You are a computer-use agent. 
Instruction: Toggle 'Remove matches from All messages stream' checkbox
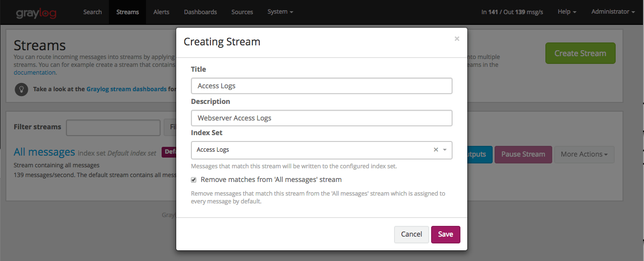tap(194, 180)
